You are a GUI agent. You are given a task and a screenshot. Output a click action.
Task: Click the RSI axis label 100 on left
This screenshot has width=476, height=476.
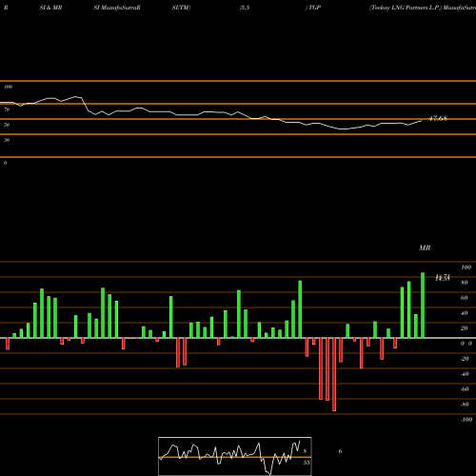8,87
